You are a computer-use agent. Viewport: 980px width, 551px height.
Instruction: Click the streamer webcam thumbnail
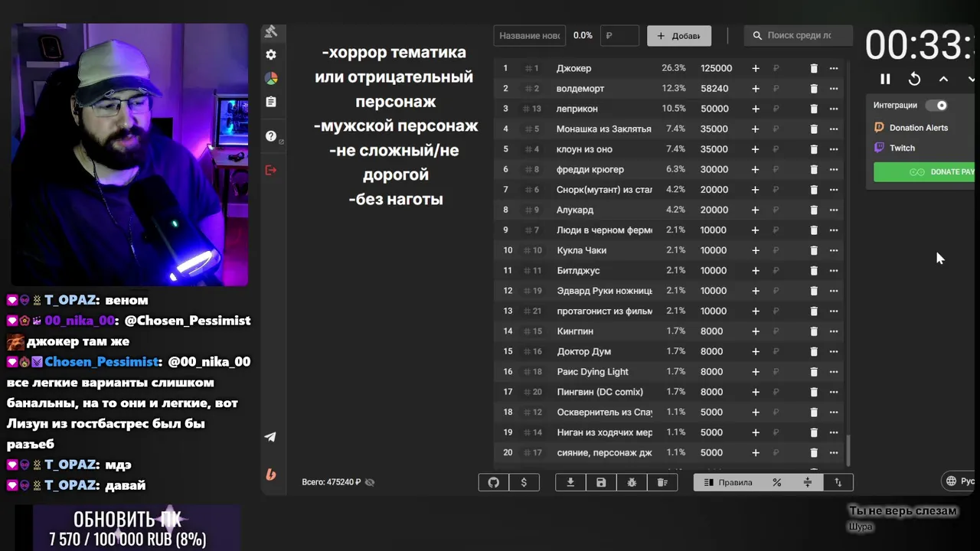point(129,155)
